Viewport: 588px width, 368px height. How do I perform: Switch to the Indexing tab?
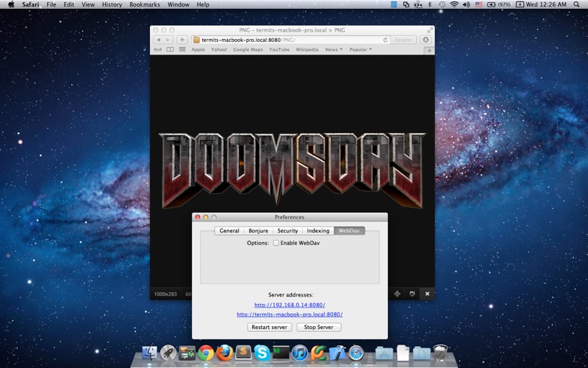pyautogui.click(x=318, y=230)
